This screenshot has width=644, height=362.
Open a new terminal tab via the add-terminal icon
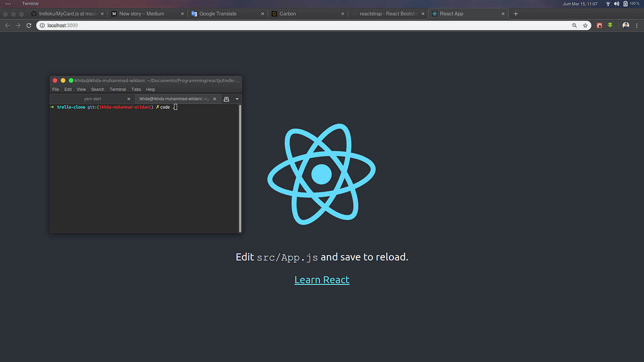[x=226, y=99]
